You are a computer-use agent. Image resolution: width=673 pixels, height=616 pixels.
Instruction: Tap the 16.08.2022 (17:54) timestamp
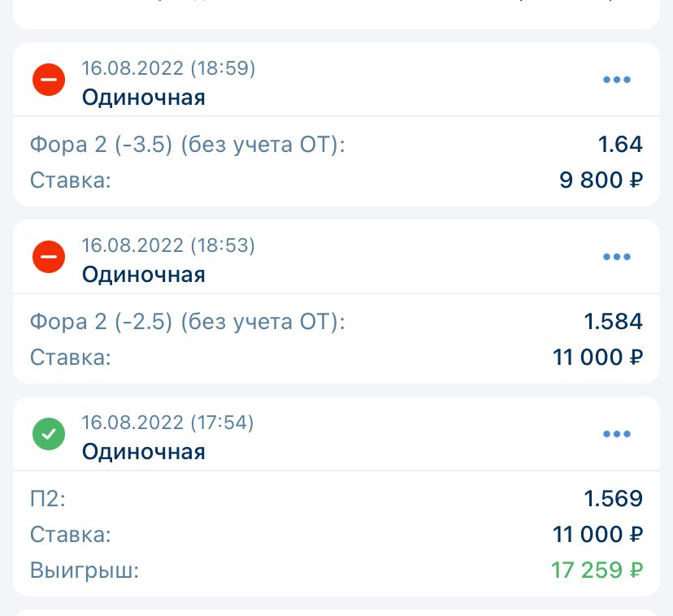click(x=168, y=423)
